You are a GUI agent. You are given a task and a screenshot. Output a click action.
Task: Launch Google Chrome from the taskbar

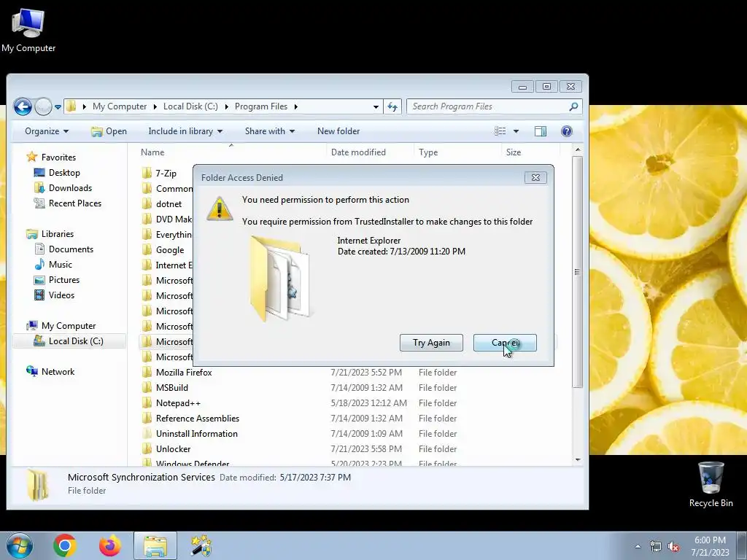click(65, 545)
